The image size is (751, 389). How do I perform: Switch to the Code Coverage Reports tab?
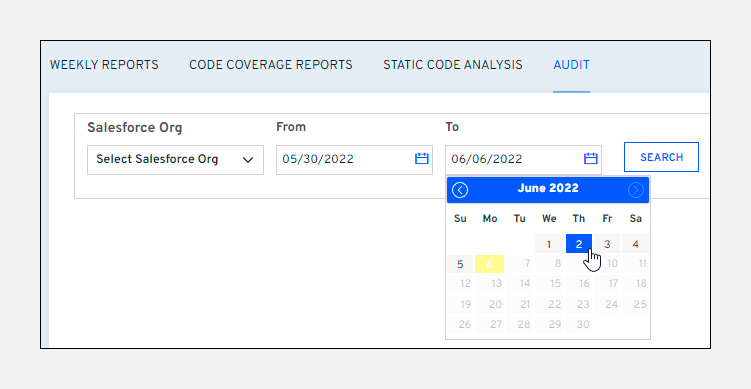[271, 65]
